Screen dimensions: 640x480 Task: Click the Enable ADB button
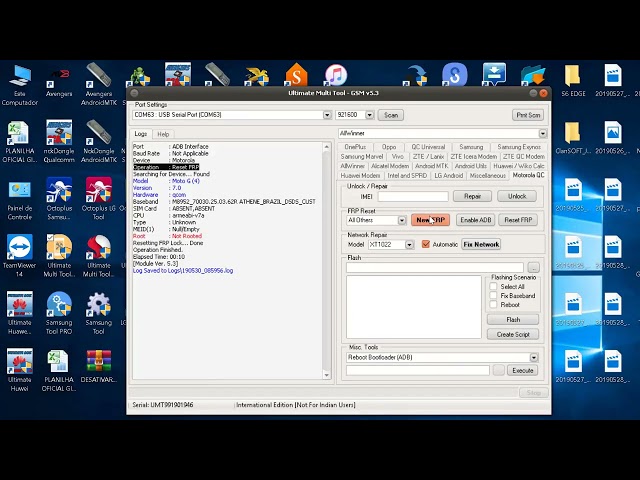[476, 220]
